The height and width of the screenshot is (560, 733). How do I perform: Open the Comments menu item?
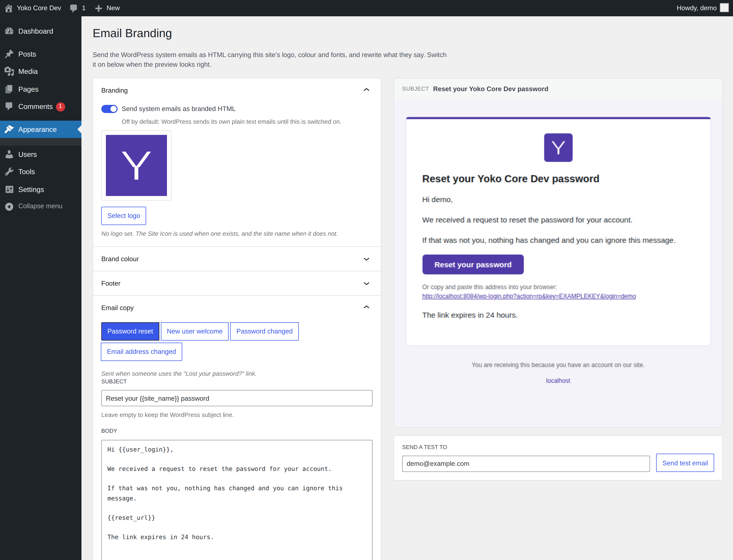coord(41,107)
